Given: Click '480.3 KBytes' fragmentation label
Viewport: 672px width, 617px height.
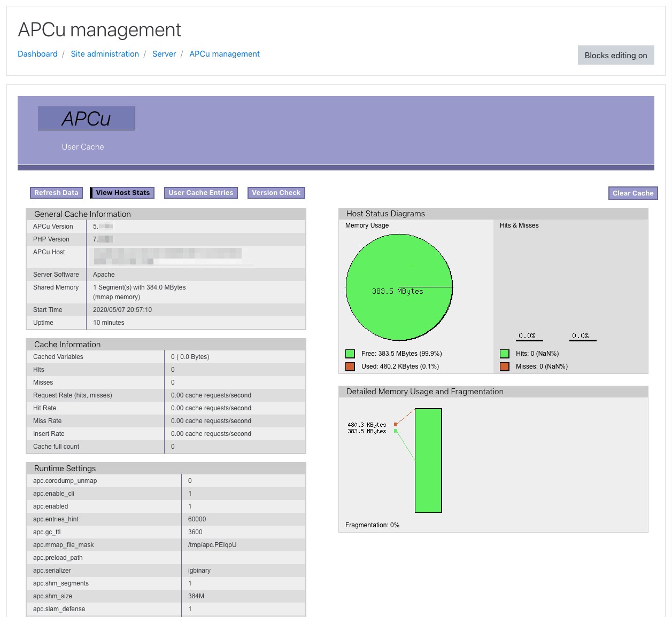Looking at the screenshot, I should pos(367,425).
